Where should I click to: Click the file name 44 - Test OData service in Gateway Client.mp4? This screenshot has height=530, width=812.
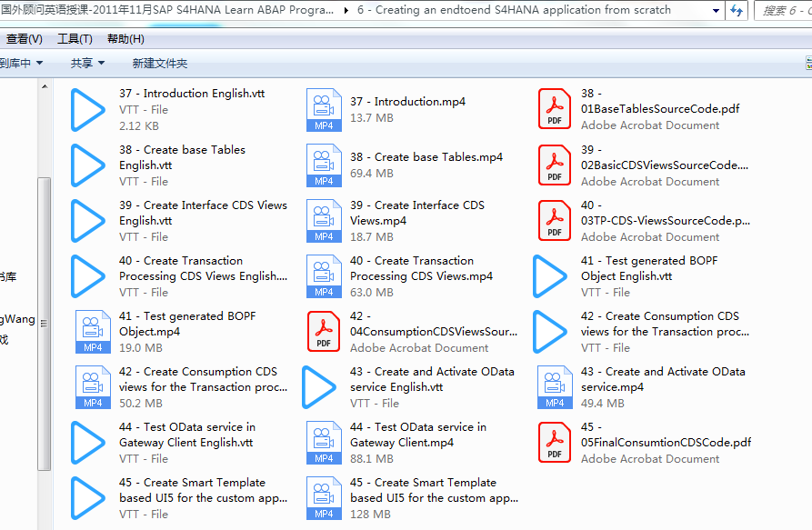click(418, 435)
